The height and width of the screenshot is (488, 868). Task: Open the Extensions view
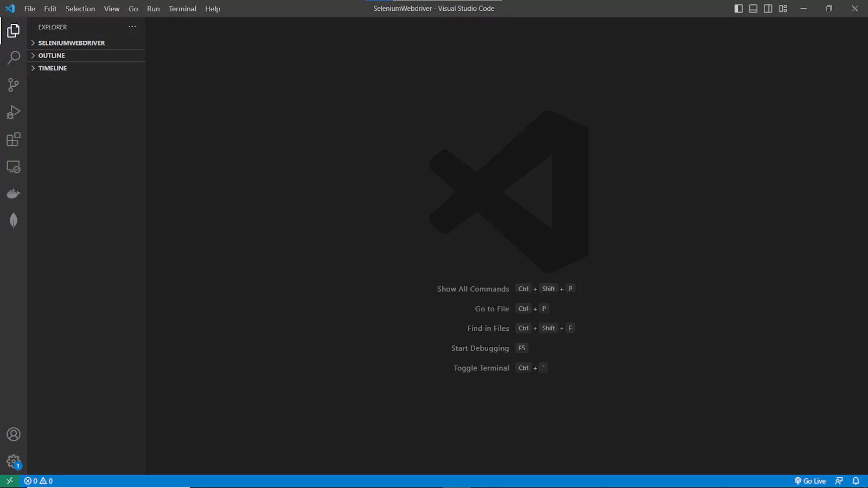pos(14,139)
